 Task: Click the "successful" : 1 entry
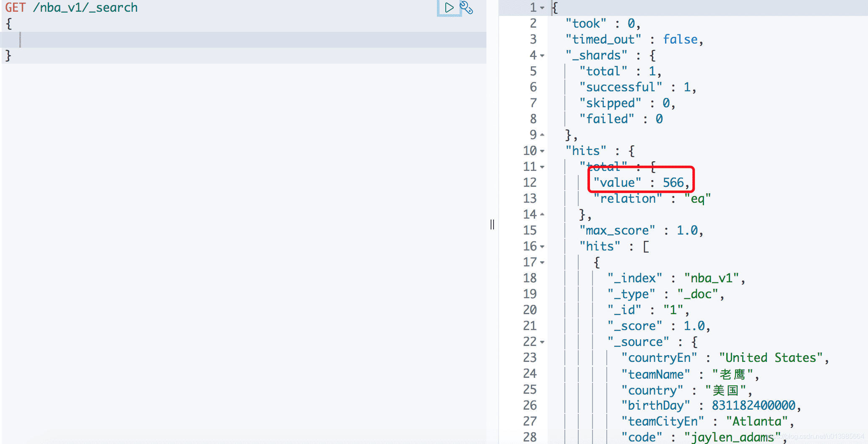(x=638, y=87)
